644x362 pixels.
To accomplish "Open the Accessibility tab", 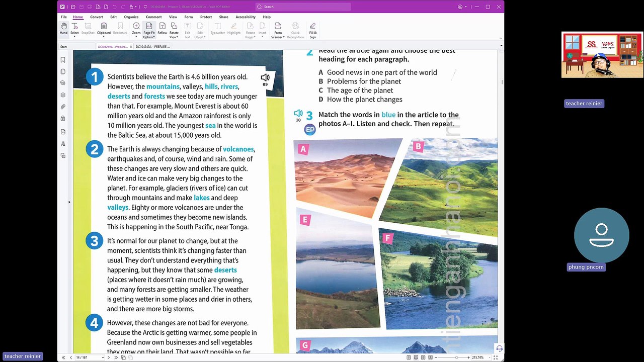I will point(246,17).
